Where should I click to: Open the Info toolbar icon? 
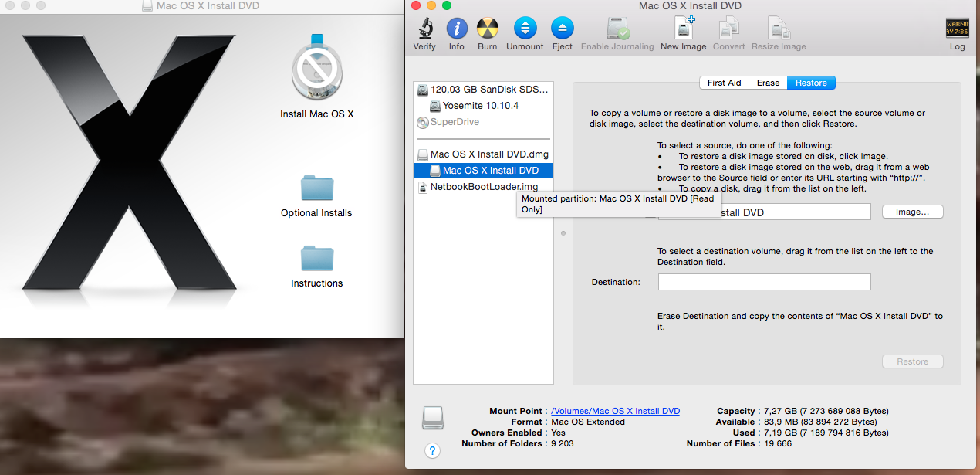pyautogui.click(x=457, y=29)
